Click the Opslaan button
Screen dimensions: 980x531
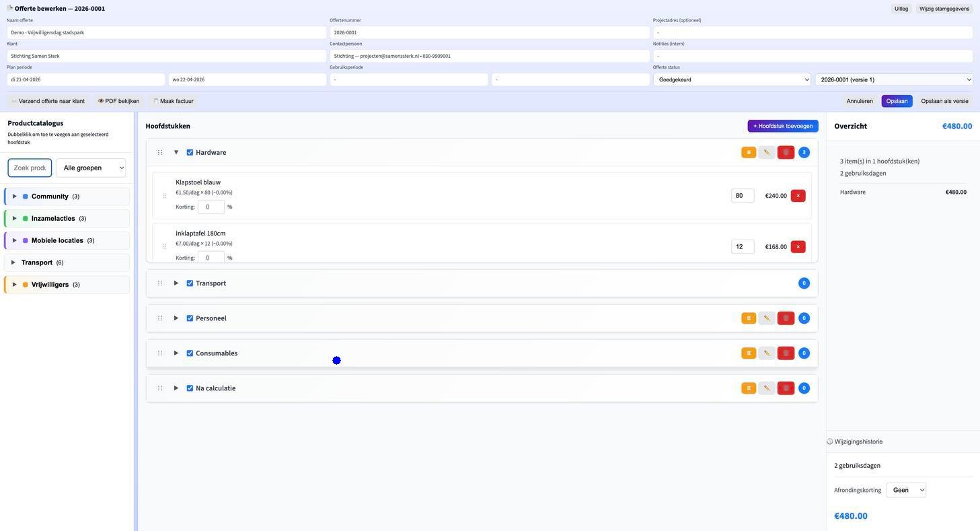click(x=897, y=101)
